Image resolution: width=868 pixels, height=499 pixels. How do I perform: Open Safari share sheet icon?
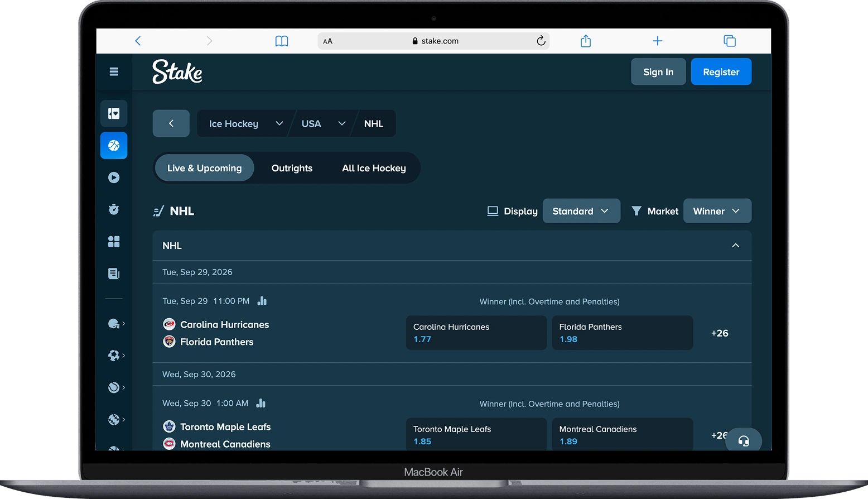586,41
